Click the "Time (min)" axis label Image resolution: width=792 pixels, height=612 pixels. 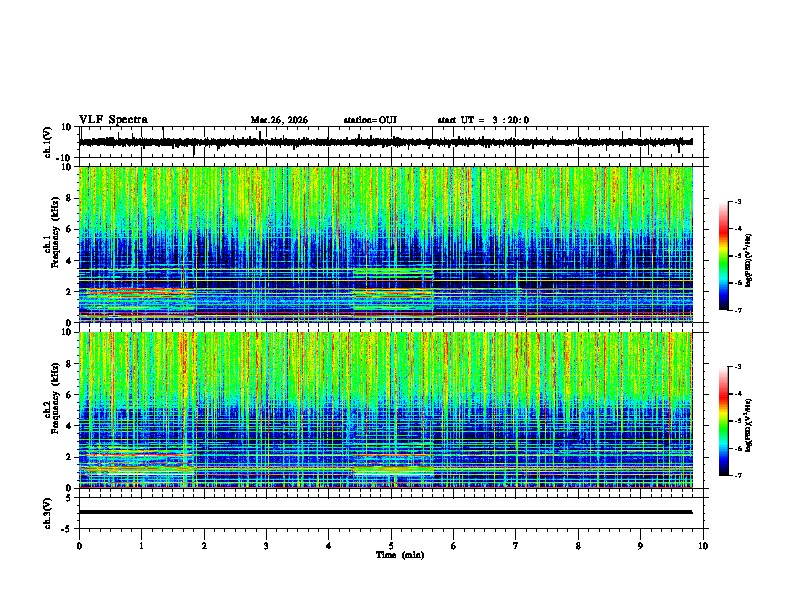tap(400, 555)
